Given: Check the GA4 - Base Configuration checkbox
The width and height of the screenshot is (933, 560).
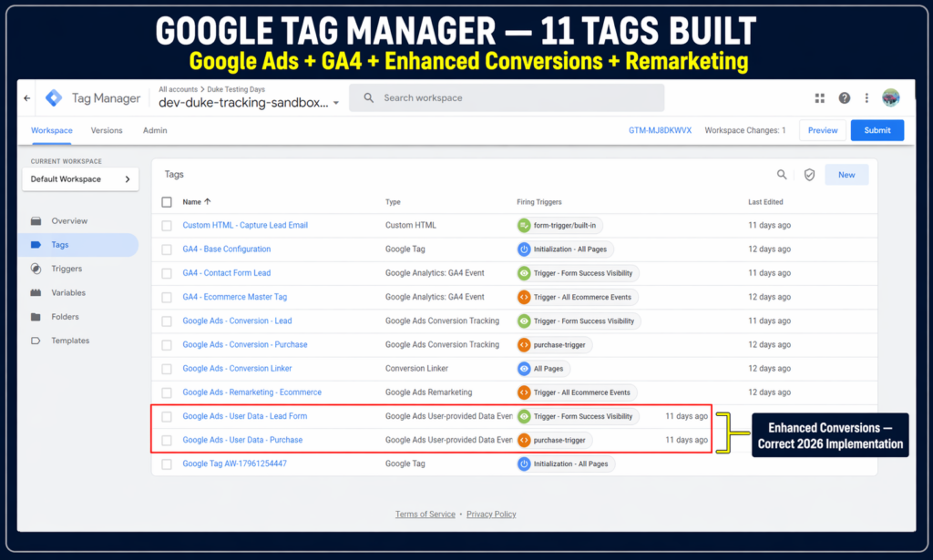Looking at the screenshot, I should [167, 249].
